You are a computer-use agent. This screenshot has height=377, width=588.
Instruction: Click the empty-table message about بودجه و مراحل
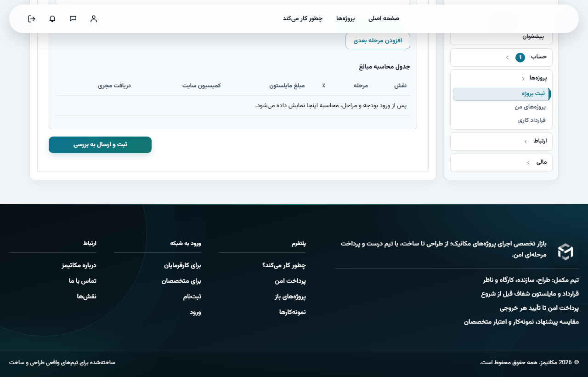tap(331, 106)
